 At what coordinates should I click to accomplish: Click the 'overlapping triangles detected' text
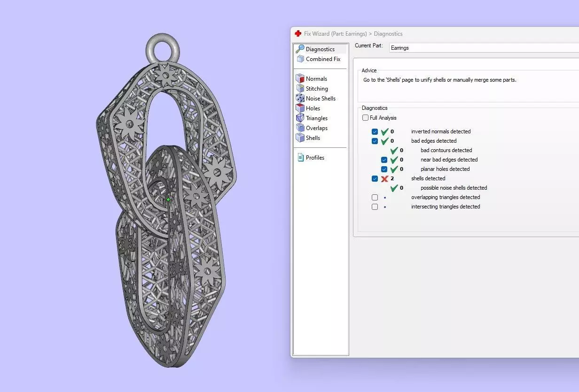point(446,197)
